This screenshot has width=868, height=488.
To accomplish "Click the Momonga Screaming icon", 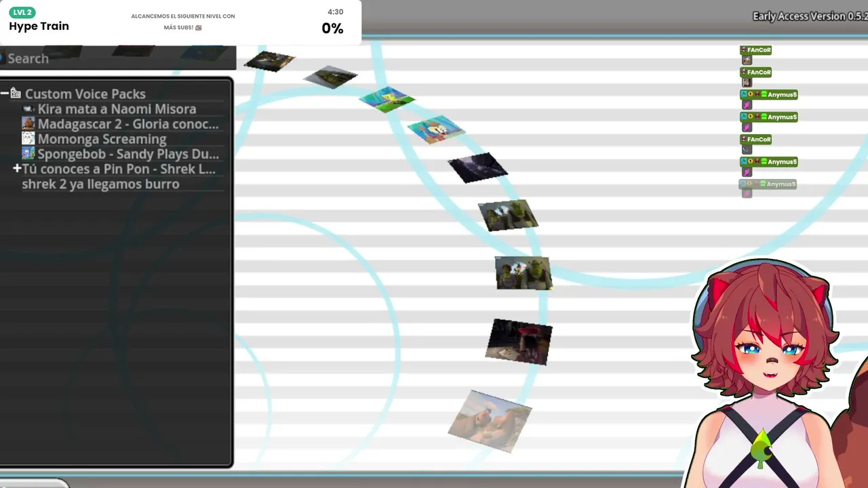I will (x=28, y=139).
